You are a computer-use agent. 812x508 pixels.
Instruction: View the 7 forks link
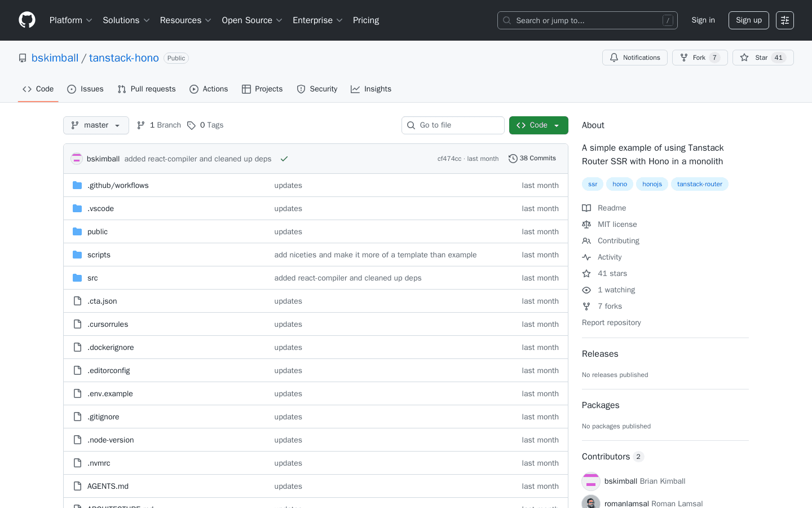tap(602, 306)
